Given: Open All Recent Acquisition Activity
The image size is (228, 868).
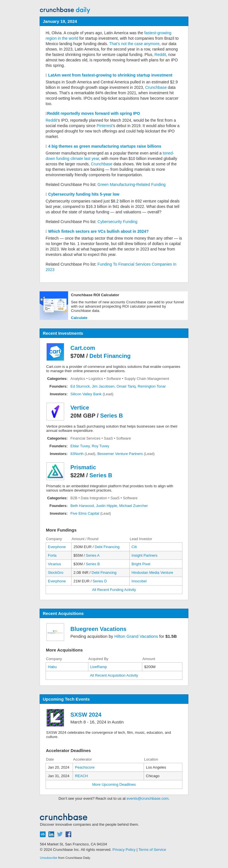Looking at the screenshot, I should tap(114, 675).
